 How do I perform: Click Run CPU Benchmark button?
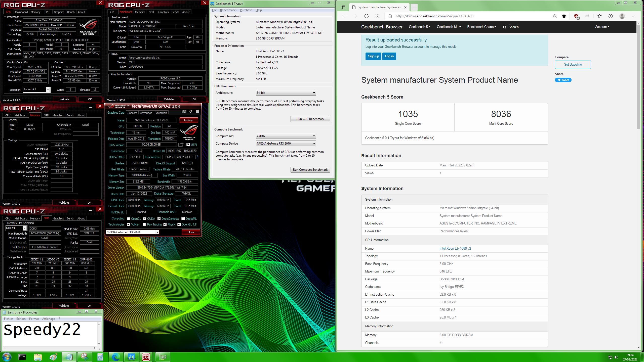[310, 119]
